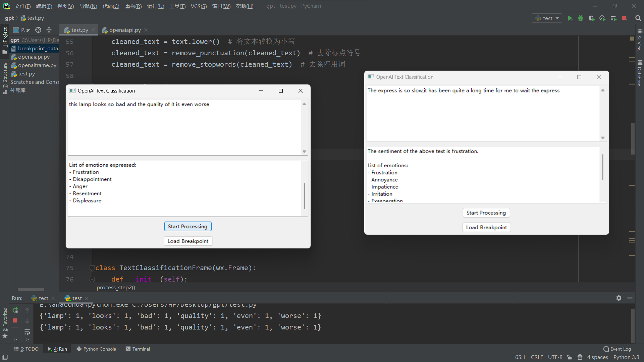The height and width of the screenshot is (362, 644).
Task: Click Load Breakpoint in the left window
Action: 188,241
